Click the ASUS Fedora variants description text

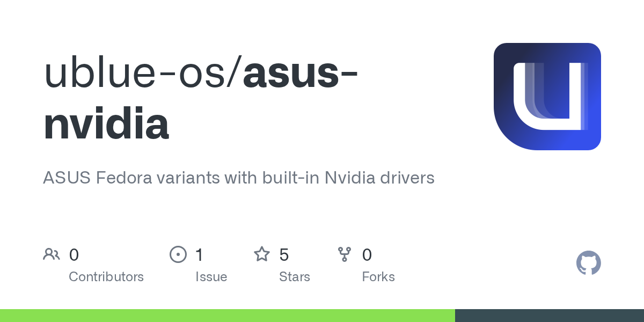click(238, 178)
